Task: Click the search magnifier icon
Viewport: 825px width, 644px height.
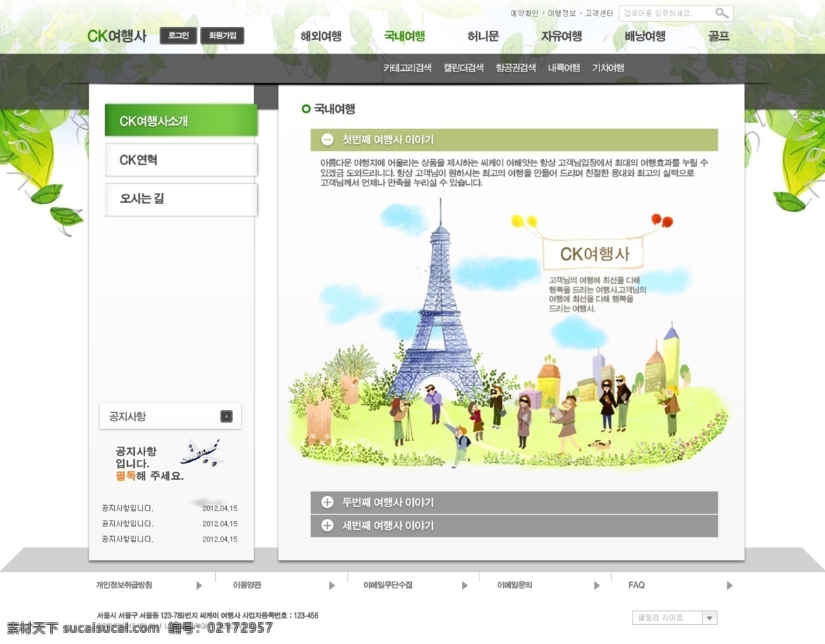Action: click(721, 13)
